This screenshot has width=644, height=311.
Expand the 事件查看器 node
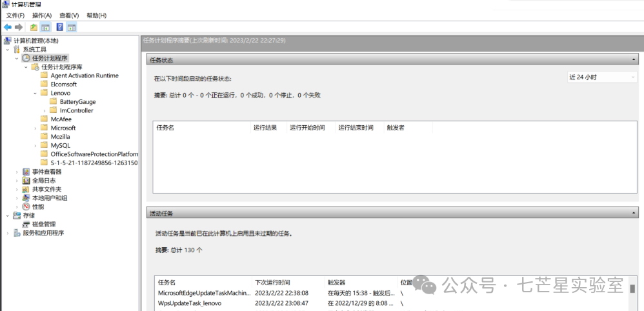click(17, 172)
